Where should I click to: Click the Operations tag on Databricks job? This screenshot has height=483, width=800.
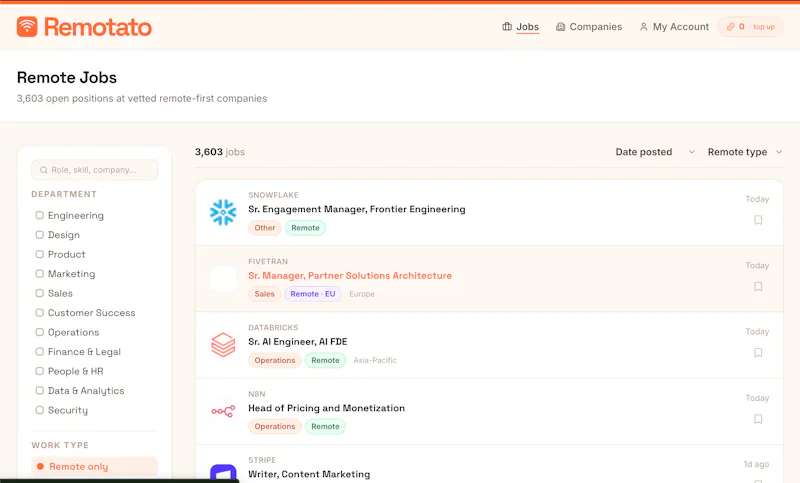click(x=274, y=360)
